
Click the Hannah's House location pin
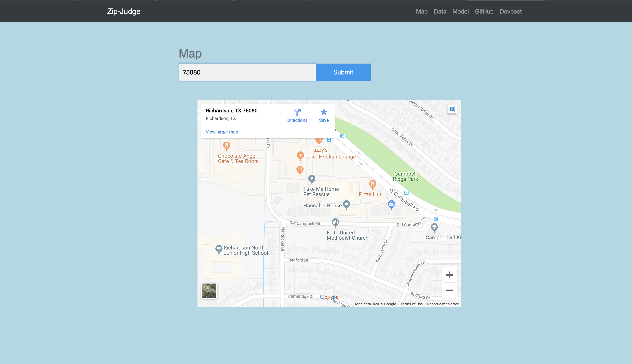tap(346, 204)
